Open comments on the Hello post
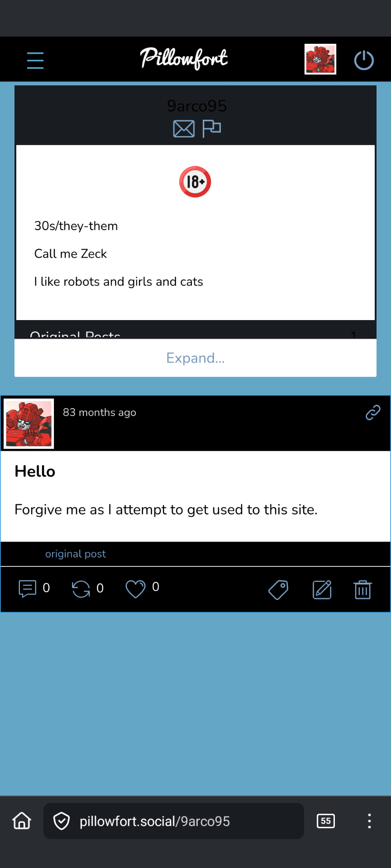The image size is (391, 868). tap(28, 589)
